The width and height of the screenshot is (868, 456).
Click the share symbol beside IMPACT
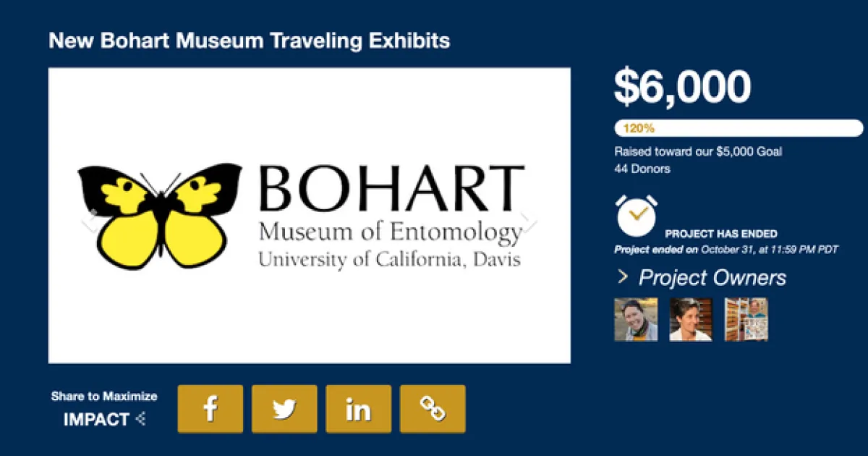click(141, 419)
